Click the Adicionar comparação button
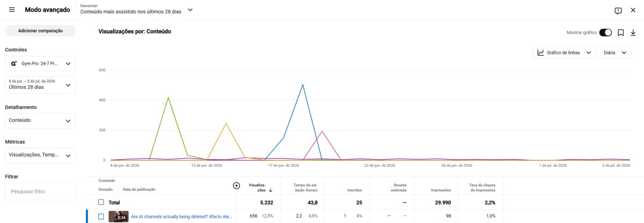Screen dimensions: 644x223 click(x=40, y=31)
